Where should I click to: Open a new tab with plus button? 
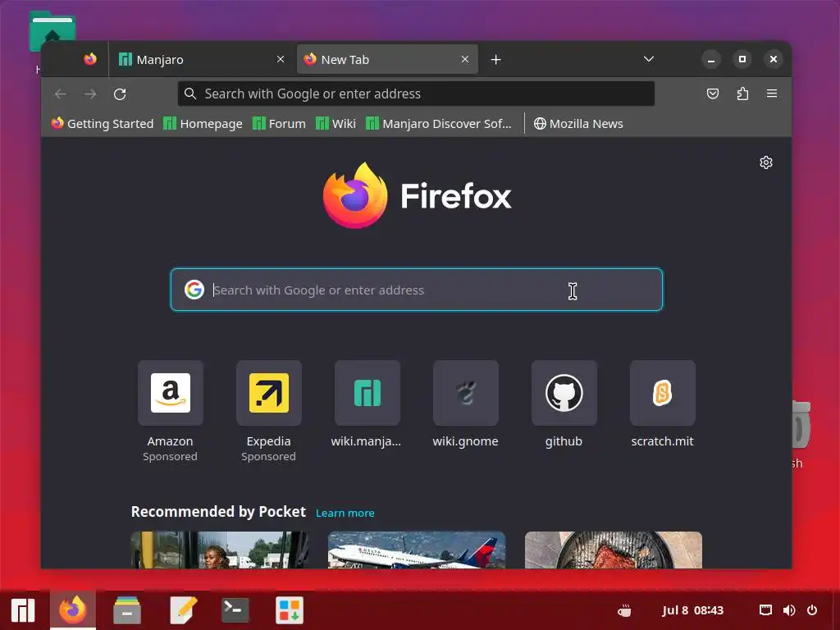[496, 59]
